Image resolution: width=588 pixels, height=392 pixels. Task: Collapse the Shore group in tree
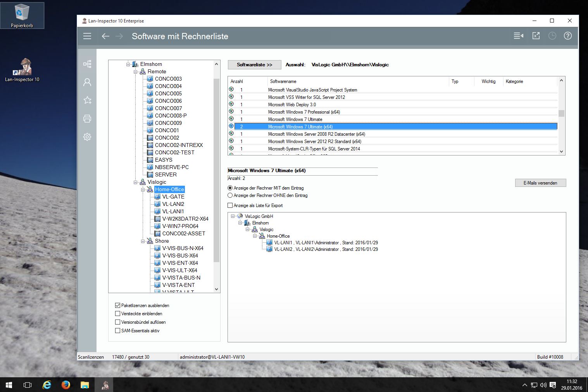click(143, 241)
